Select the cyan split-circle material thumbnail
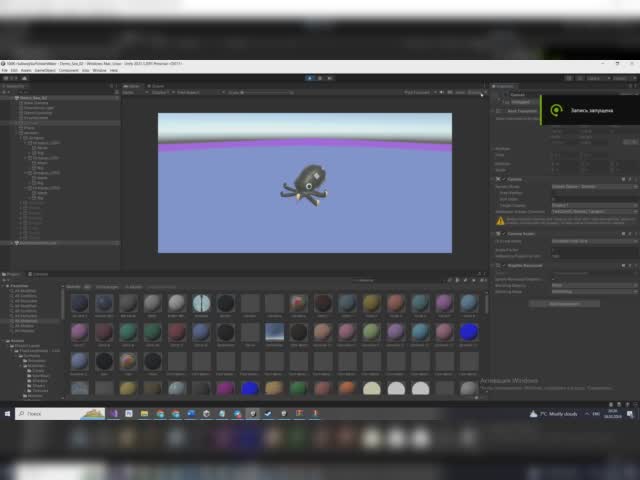640x480 pixels. 201,303
